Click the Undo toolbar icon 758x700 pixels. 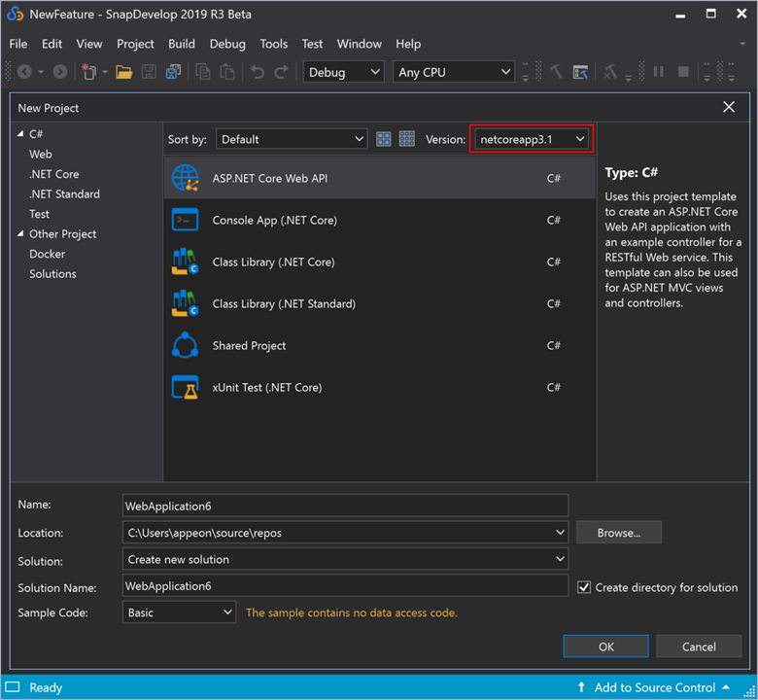pos(258,72)
